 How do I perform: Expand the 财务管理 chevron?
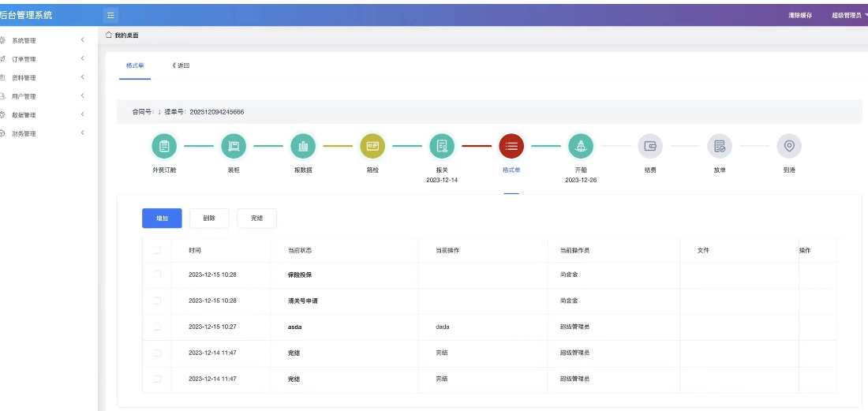(83, 133)
